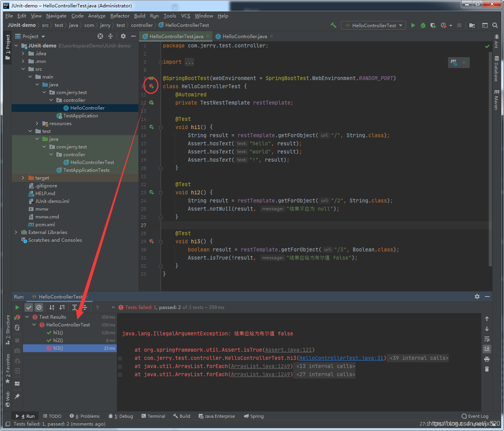This screenshot has height=431, width=504.
Task: Rerun tests in Run panel
Action: point(17,307)
